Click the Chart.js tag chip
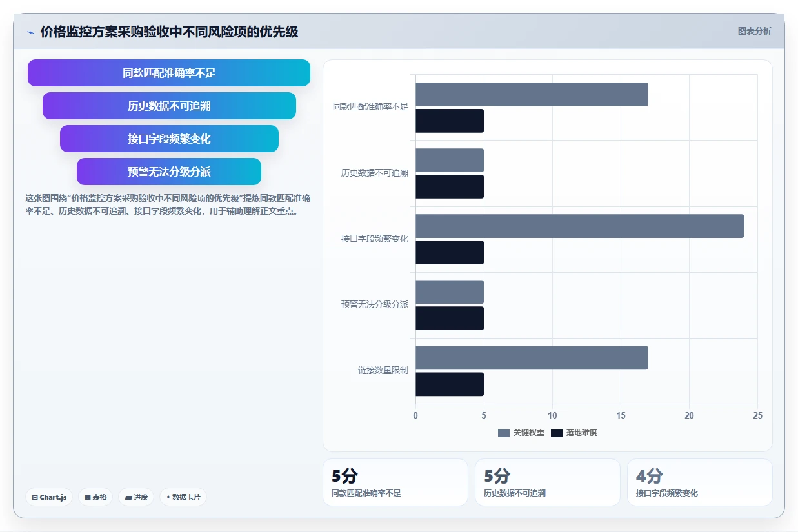 (x=49, y=497)
